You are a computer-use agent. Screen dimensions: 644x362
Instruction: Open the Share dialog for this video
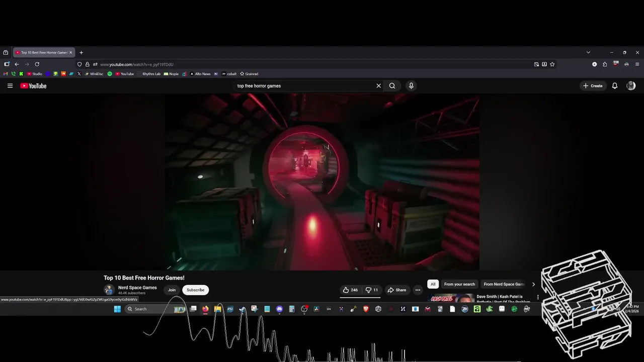(x=396, y=290)
